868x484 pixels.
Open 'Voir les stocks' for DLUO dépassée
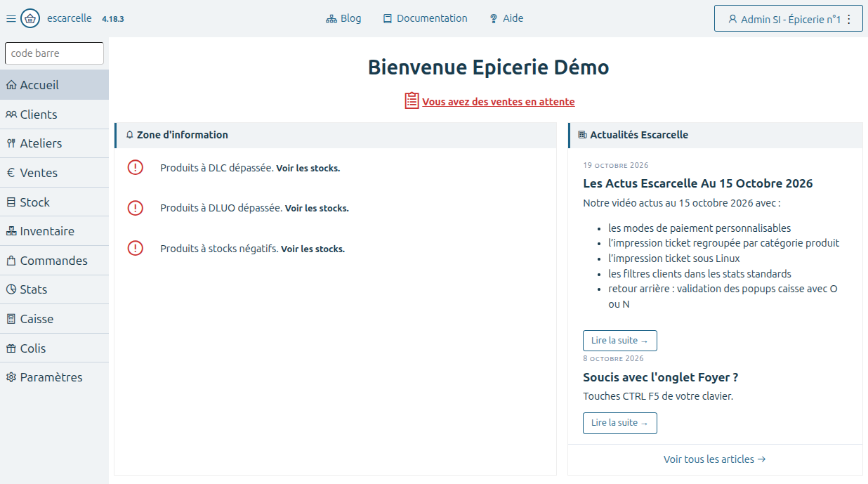(317, 209)
